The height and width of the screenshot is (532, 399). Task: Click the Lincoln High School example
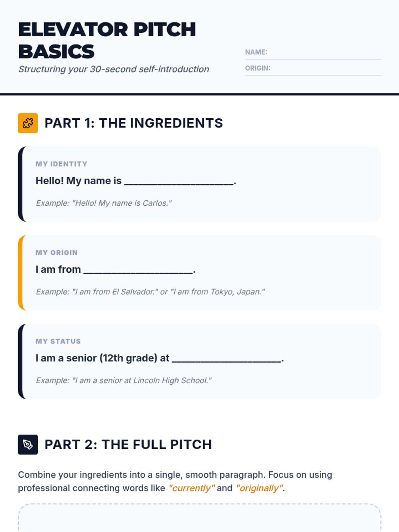[x=124, y=380]
